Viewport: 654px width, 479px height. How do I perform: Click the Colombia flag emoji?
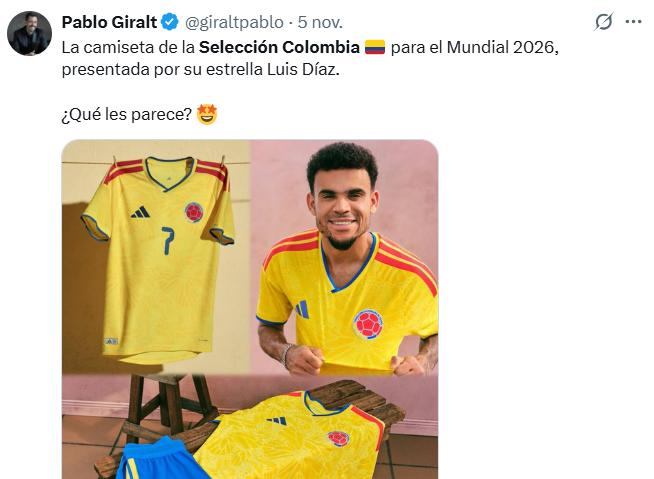coord(375,47)
